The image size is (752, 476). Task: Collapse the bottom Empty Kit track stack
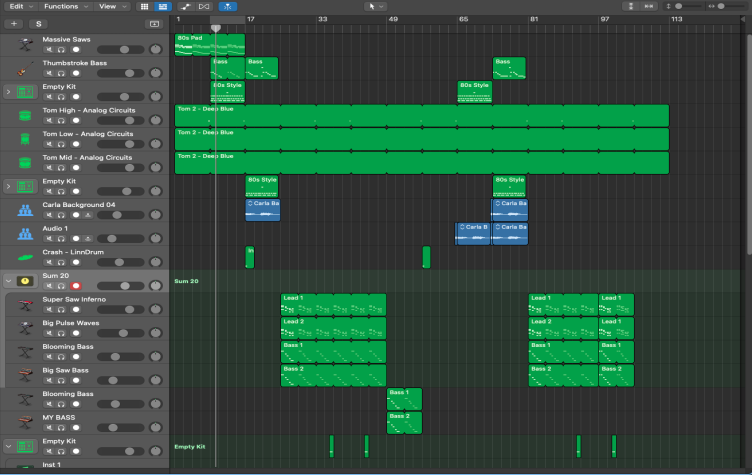[x=8, y=446]
